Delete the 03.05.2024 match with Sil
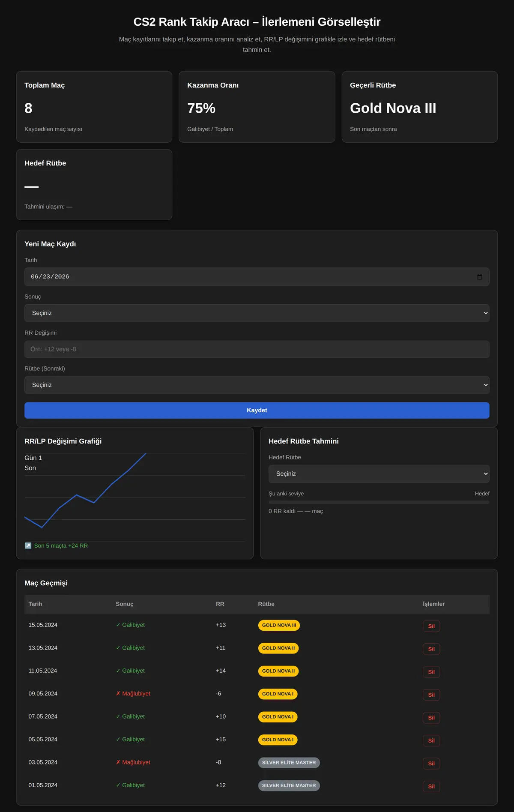This screenshot has height=812, width=514. click(x=431, y=763)
